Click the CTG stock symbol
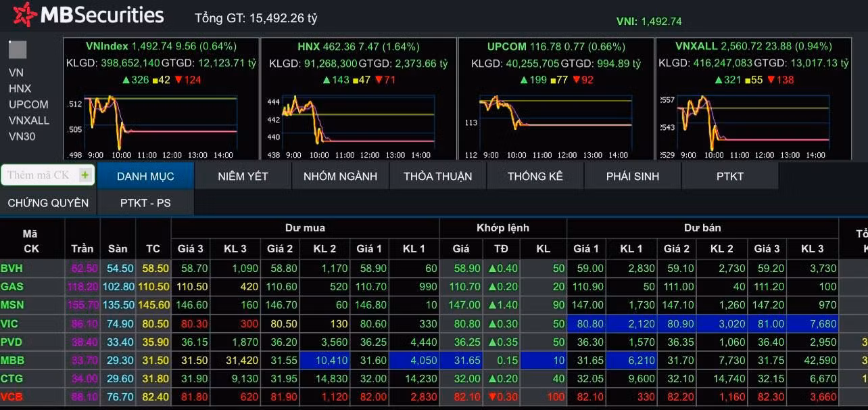 tap(11, 379)
